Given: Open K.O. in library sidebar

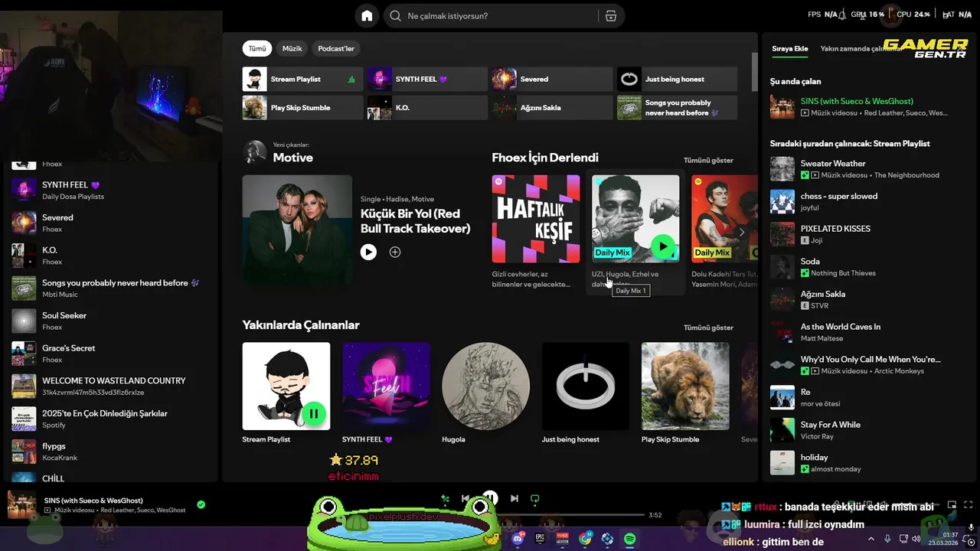Looking at the screenshot, I should point(111,256).
